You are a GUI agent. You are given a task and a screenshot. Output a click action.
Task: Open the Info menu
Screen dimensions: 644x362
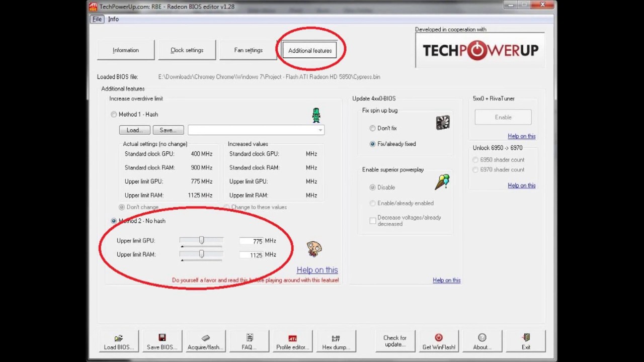coord(113,19)
